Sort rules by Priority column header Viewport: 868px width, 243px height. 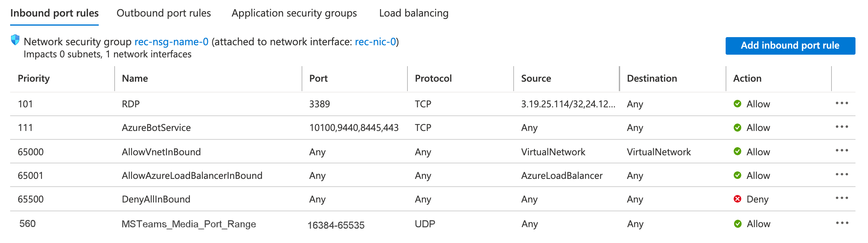click(x=34, y=79)
